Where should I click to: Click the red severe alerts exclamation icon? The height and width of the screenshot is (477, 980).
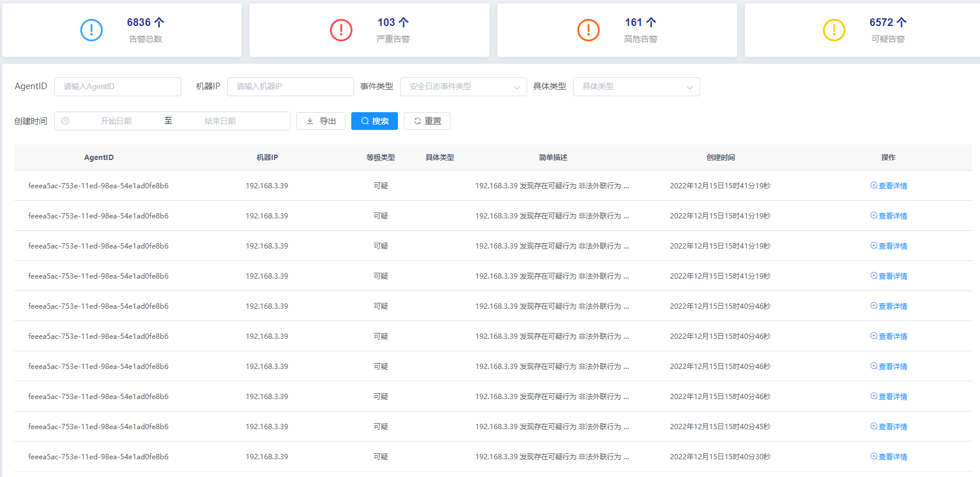(341, 30)
